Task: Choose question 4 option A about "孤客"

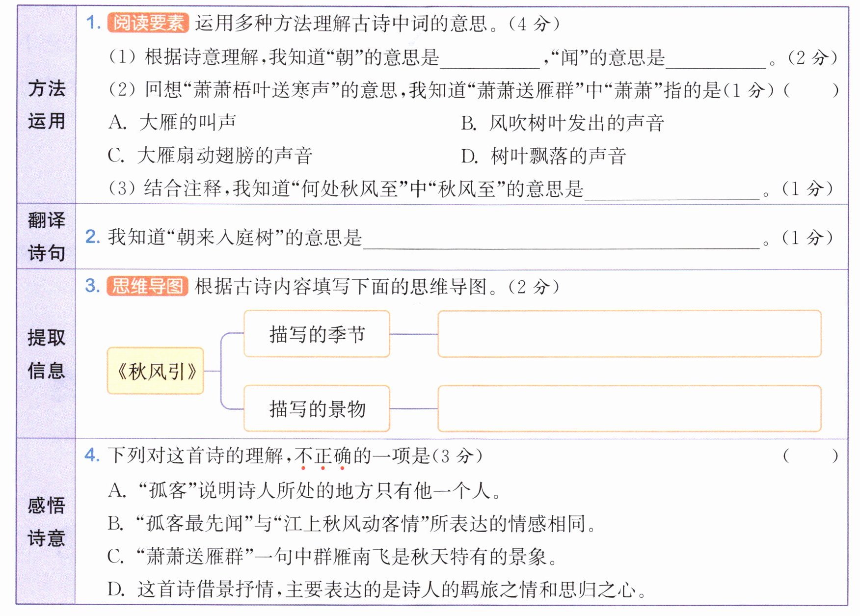Action: (304, 490)
